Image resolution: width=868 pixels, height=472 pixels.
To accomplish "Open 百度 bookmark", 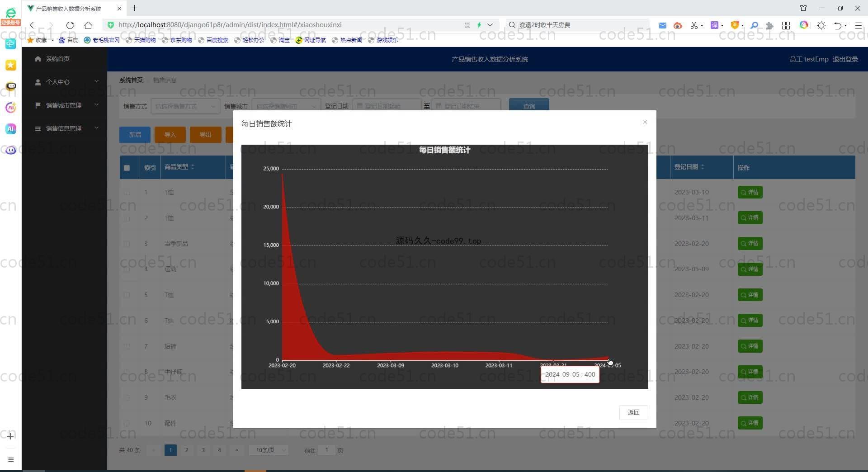I will (x=69, y=40).
